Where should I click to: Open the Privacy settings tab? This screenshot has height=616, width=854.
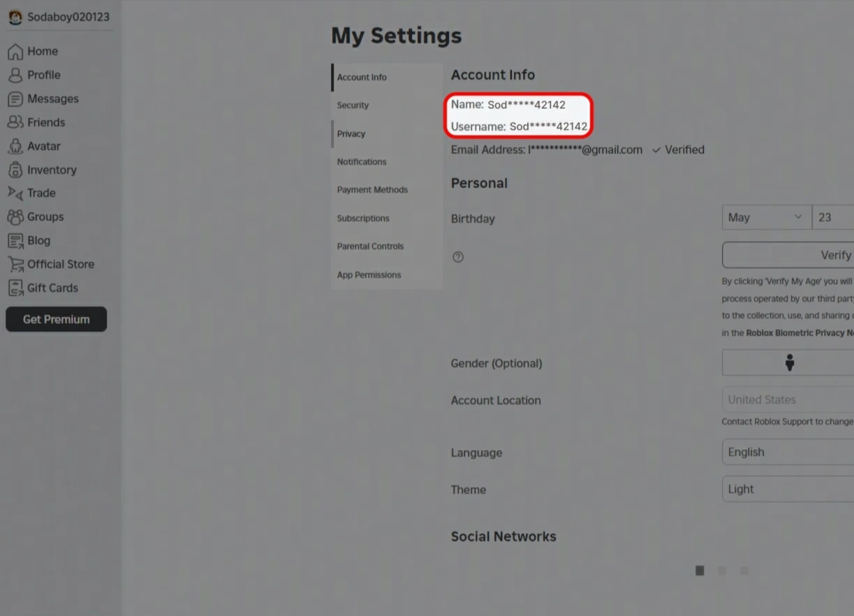pyautogui.click(x=351, y=134)
